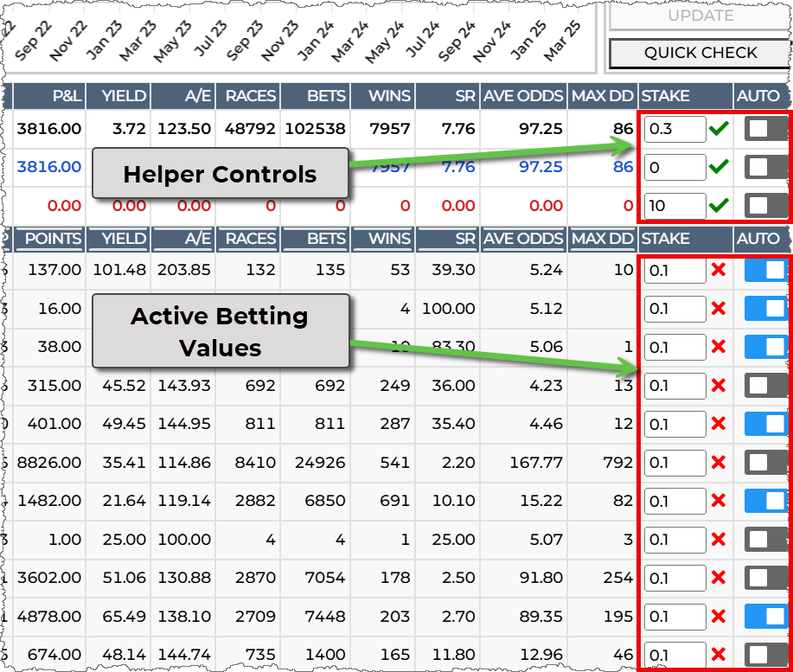Click red X in the 1482.00 points row
The height and width of the screenshot is (672, 793).
point(719,501)
